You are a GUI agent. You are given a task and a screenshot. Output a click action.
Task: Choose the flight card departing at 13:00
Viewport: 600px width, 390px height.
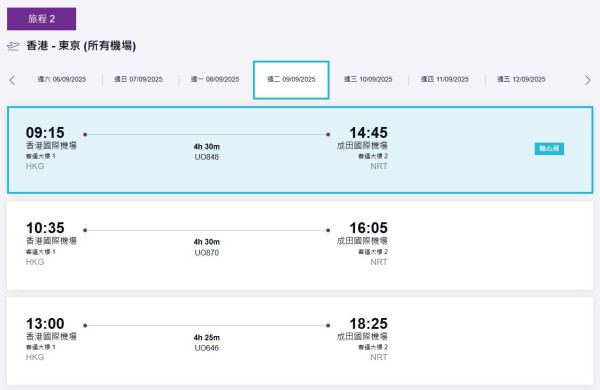pyautogui.click(x=300, y=341)
